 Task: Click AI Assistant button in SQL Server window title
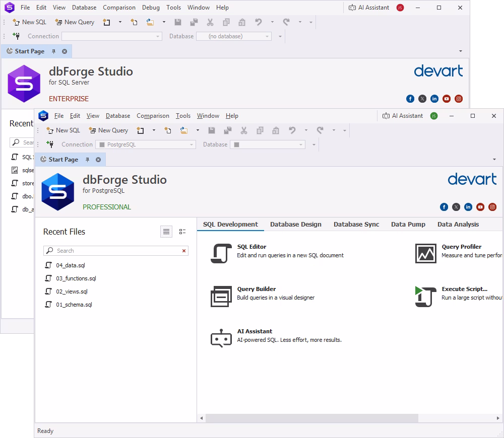369,8
